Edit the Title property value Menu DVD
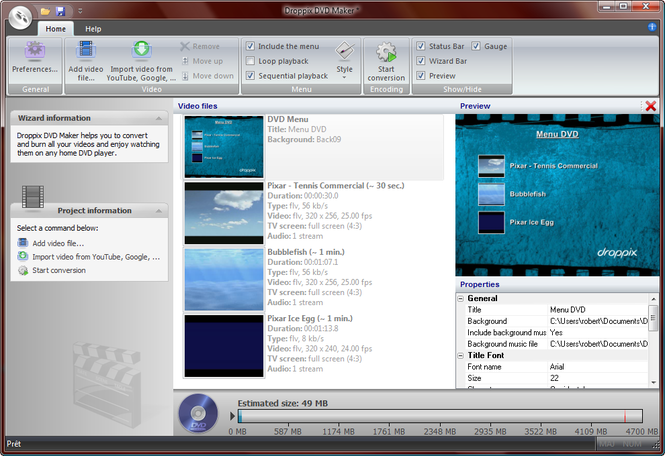Image resolution: width=665 pixels, height=456 pixels. point(598,310)
